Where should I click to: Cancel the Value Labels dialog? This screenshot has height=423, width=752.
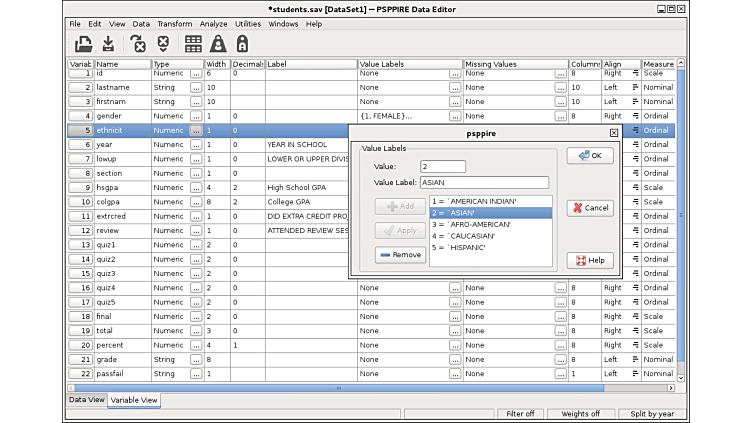(x=590, y=208)
